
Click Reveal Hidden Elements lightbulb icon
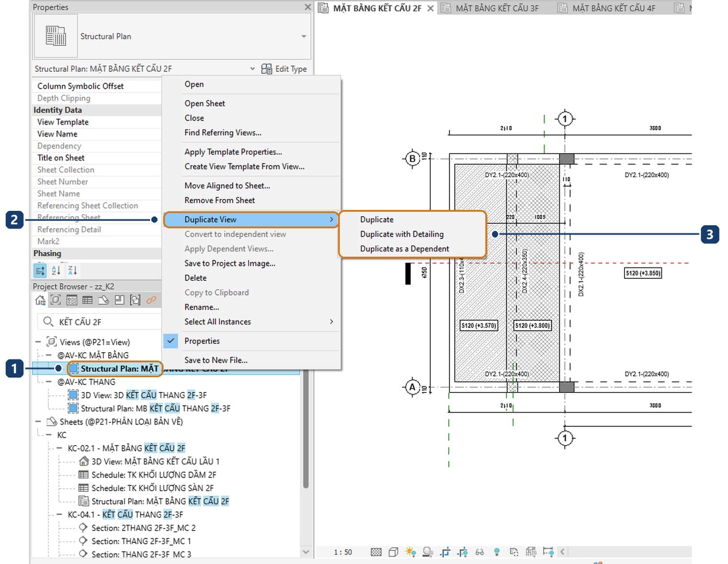coord(497,552)
